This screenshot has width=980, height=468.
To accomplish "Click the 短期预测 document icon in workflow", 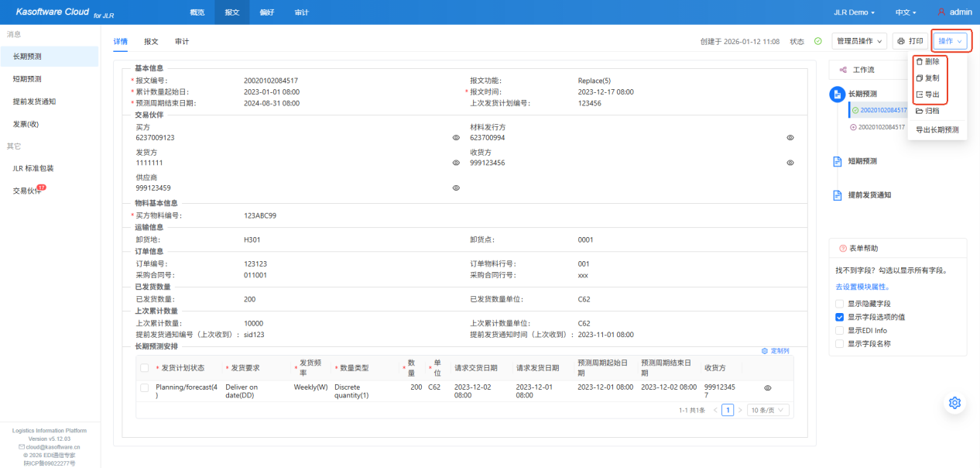I will click(837, 161).
